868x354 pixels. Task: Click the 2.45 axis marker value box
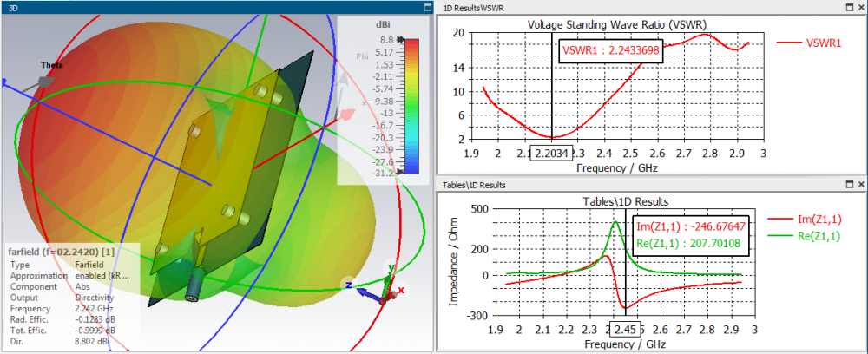click(x=624, y=330)
